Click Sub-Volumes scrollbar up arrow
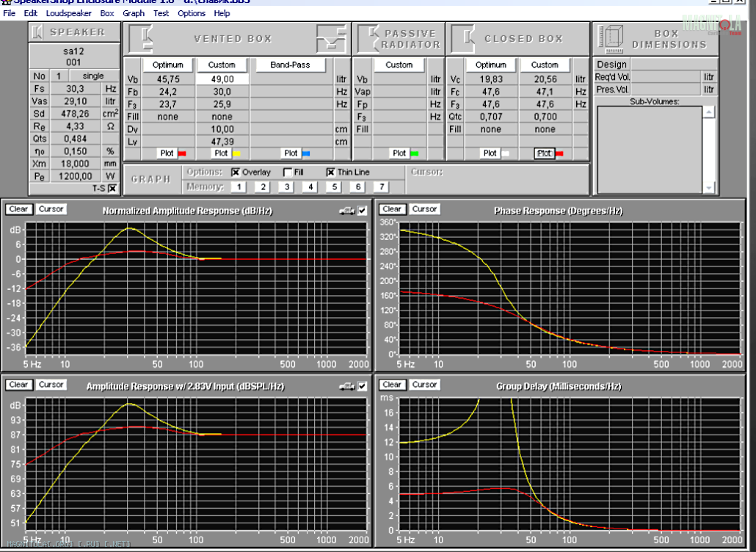Screen dimensions: 756x552 click(708, 112)
